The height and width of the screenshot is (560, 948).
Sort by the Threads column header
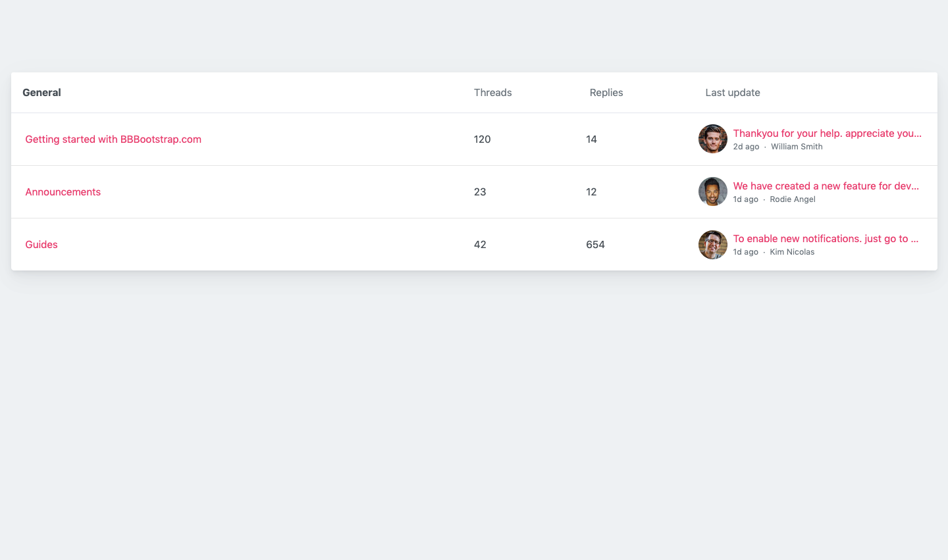[492, 92]
